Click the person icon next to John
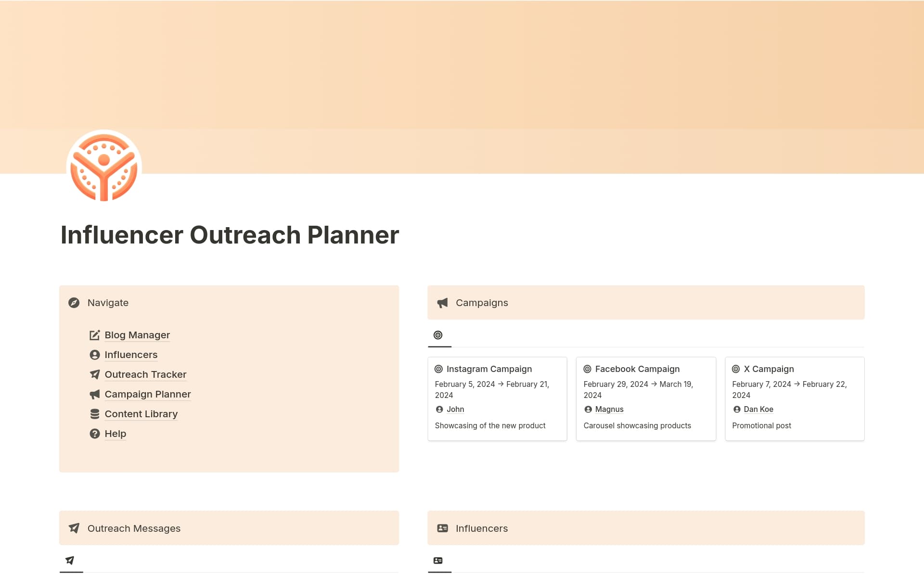This screenshot has height=577, width=924. (438, 409)
